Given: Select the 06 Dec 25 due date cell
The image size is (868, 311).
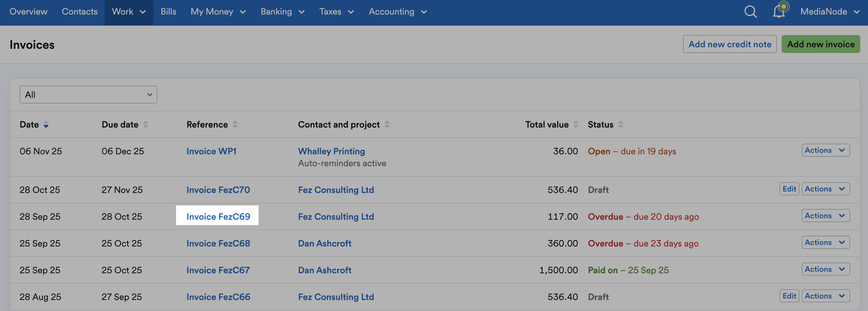Looking at the screenshot, I should 123,151.
